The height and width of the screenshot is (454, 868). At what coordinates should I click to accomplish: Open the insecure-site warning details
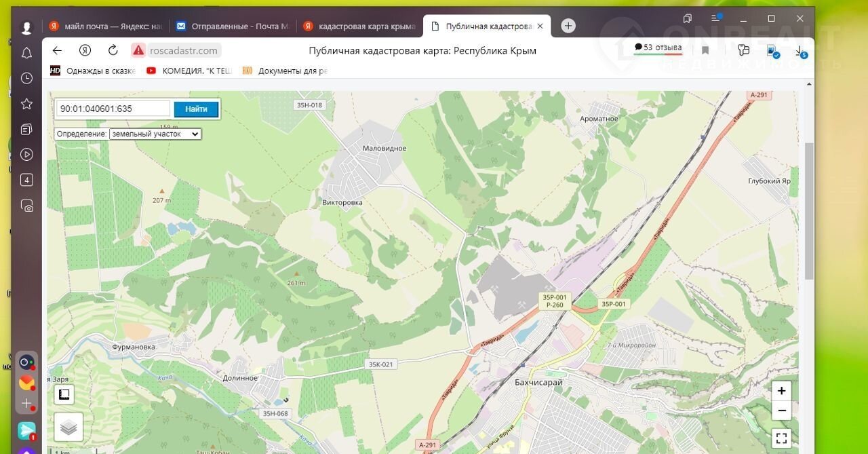pos(138,50)
